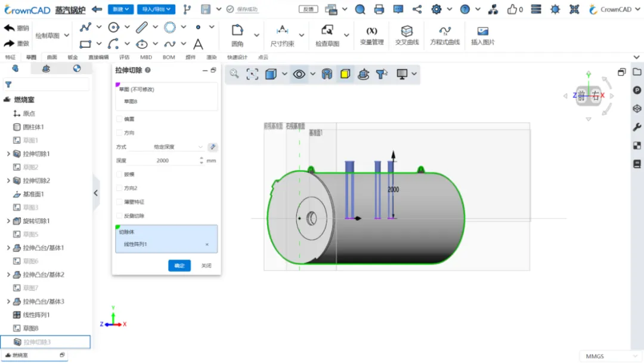This screenshot has width=644, height=363.
Task: Select the point sketch tool
Action: [198, 27]
